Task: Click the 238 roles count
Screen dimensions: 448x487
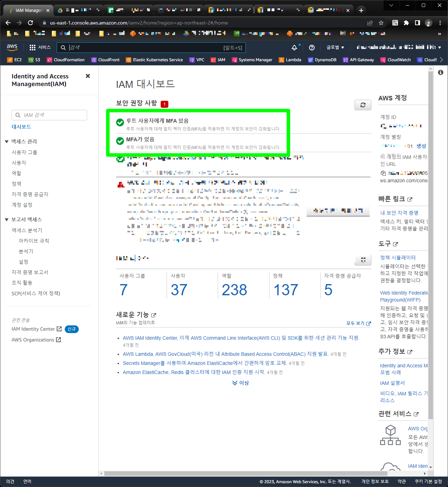Action: 234,290
